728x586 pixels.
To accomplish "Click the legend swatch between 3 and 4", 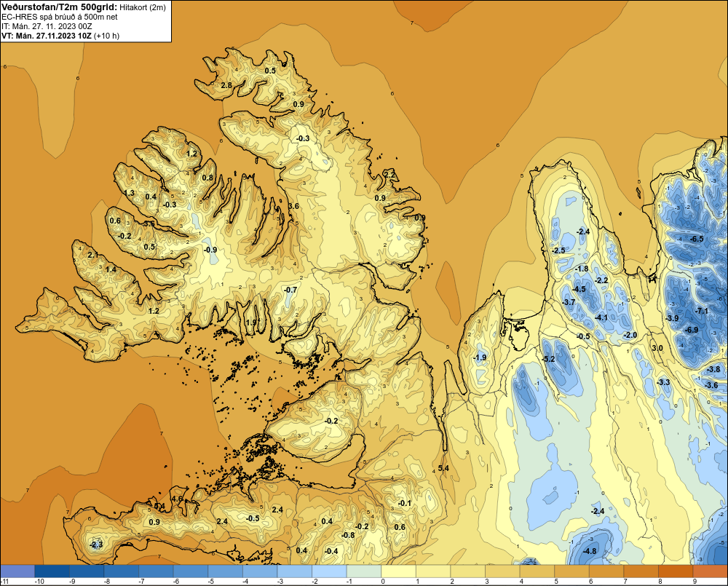I will (x=503, y=571).
